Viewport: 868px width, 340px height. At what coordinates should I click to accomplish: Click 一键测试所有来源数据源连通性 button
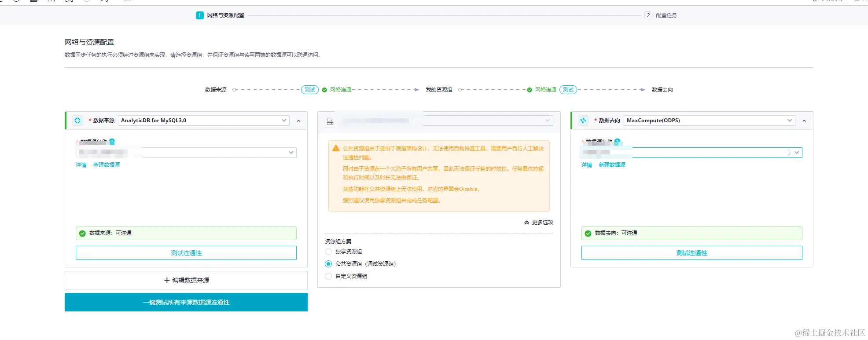[186, 302]
